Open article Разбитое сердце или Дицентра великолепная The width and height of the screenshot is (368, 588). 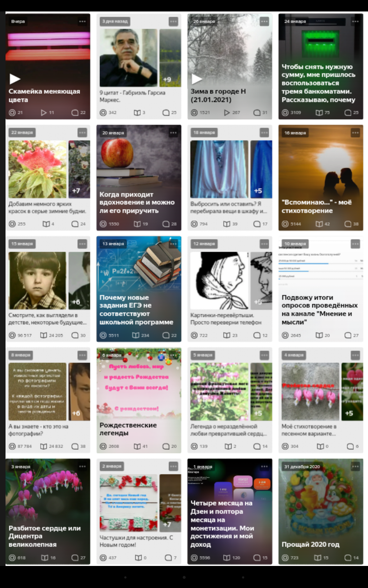pos(45,536)
